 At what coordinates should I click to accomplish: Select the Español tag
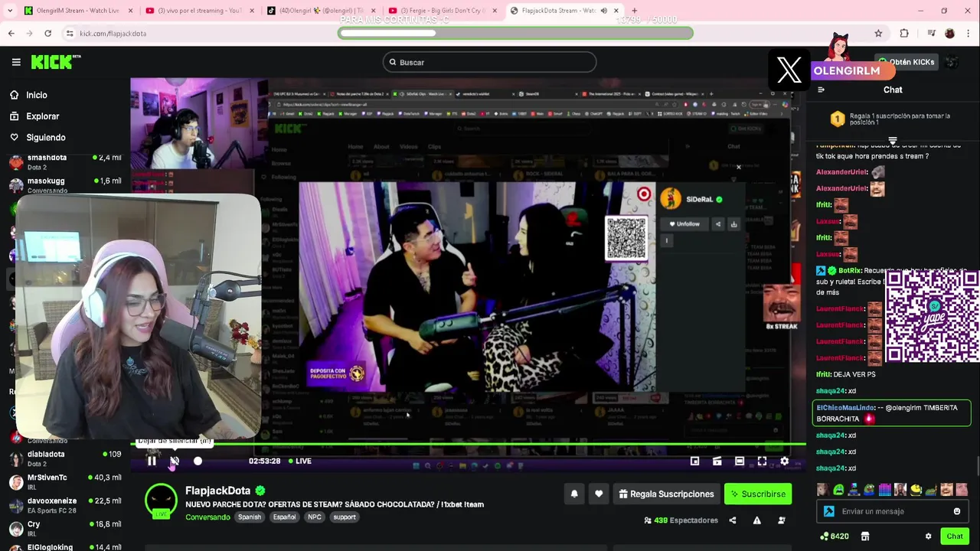pos(284,517)
